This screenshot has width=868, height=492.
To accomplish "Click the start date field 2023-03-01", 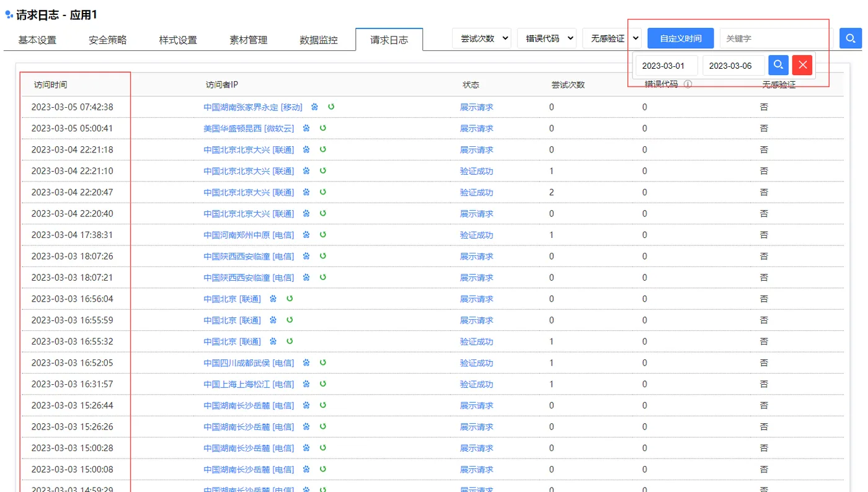I will pos(666,66).
